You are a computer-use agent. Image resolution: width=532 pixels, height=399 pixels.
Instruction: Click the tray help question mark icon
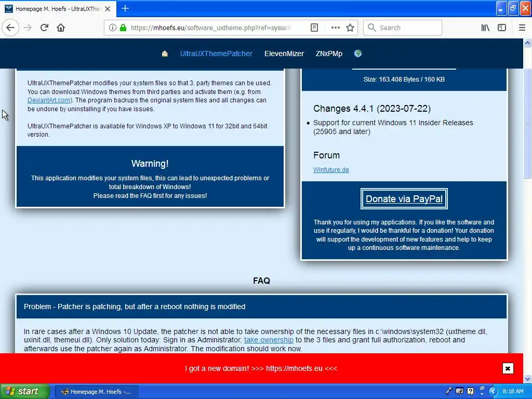click(470, 391)
